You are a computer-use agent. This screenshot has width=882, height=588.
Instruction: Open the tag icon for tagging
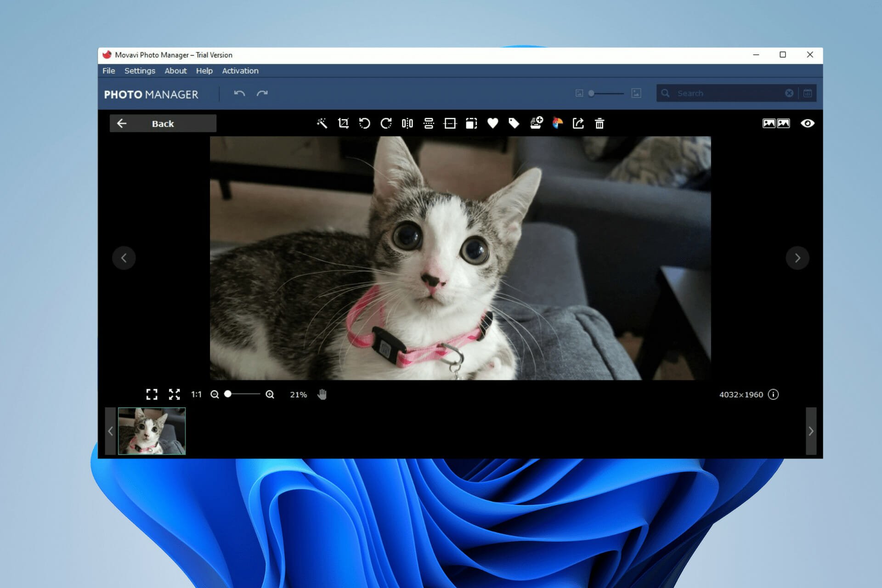click(514, 123)
